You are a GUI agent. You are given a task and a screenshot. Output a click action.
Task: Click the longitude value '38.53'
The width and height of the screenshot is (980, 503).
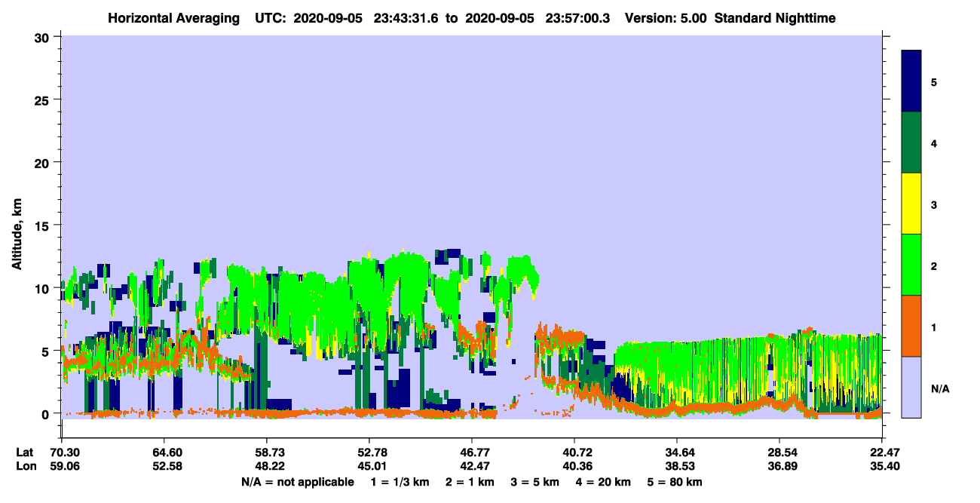[677, 466]
